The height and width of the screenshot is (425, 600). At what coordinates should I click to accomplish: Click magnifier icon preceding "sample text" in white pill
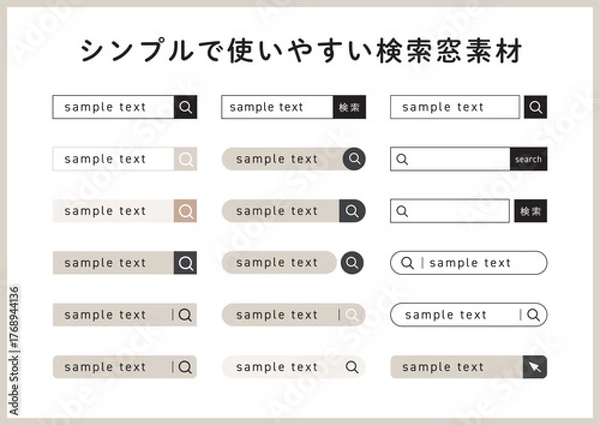pos(407,263)
